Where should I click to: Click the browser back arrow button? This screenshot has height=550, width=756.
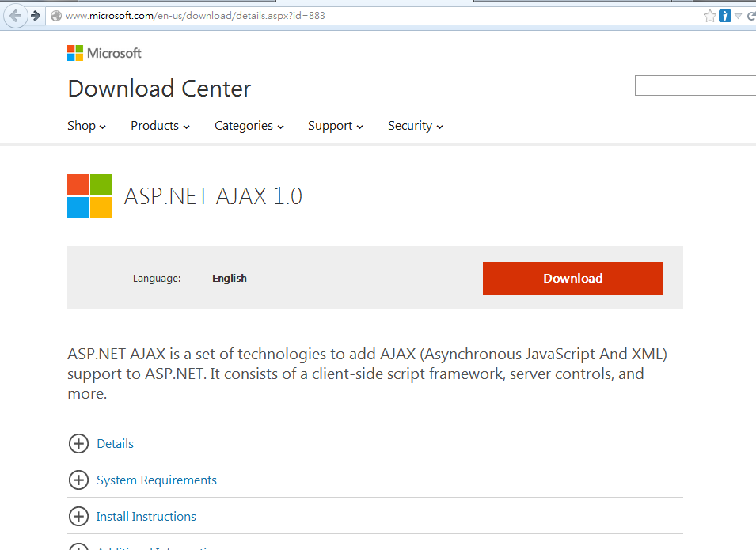click(15, 16)
